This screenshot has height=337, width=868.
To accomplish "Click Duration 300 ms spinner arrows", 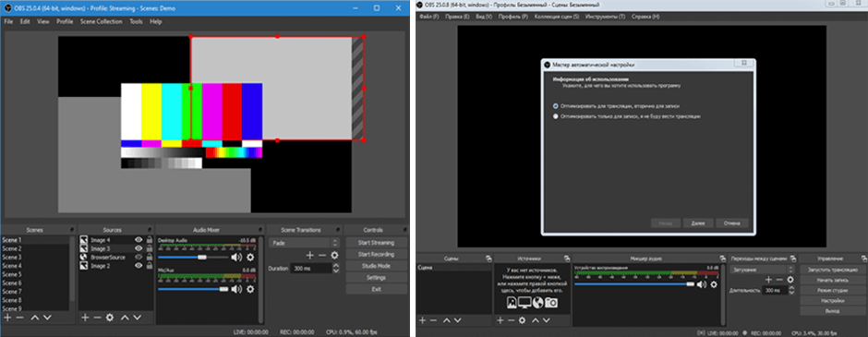I will point(335,269).
